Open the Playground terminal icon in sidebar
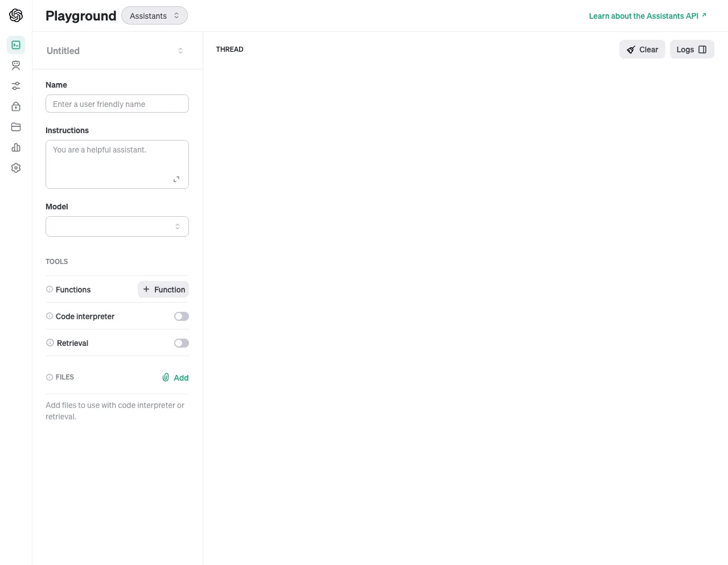Screen dimensions: 728x565 (15, 44)
